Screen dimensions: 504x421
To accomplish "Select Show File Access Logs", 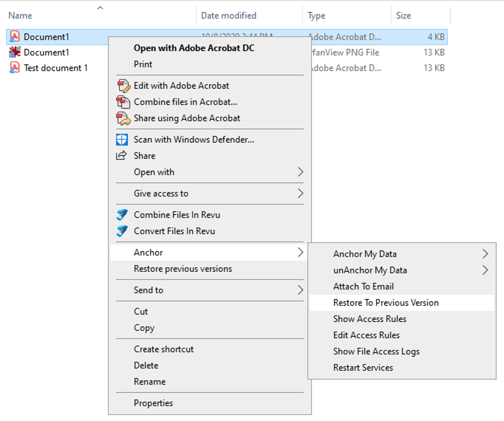I will [x=402, y=352].
